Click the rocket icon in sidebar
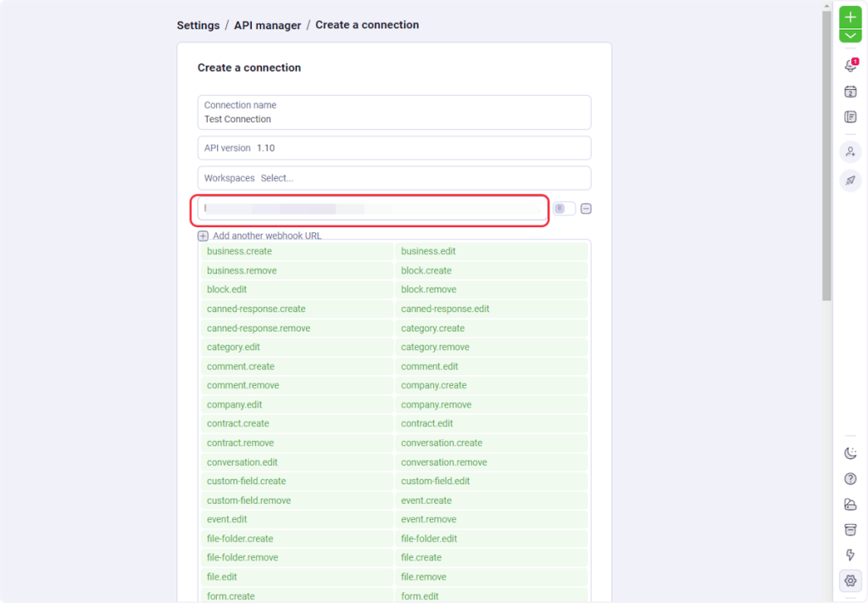This screenshot has width=868, height=603. point(850,180)
